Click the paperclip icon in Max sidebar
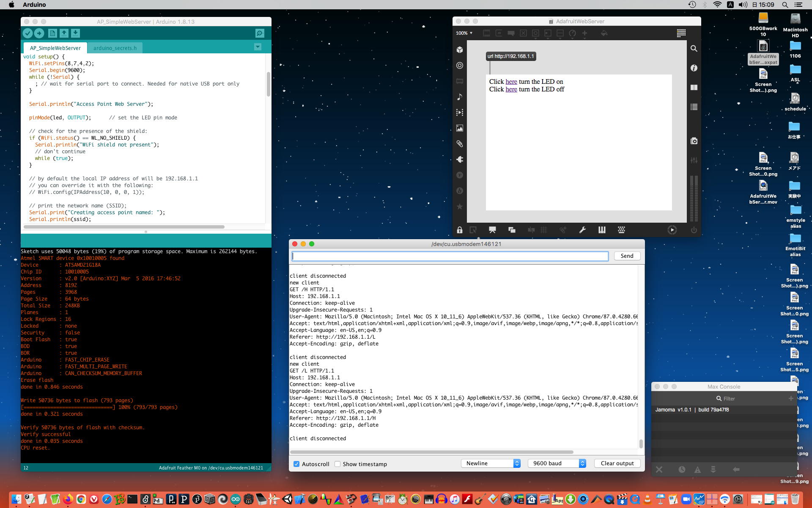The height and width of the screenshot is (508, 812). (x=460, y=144)
